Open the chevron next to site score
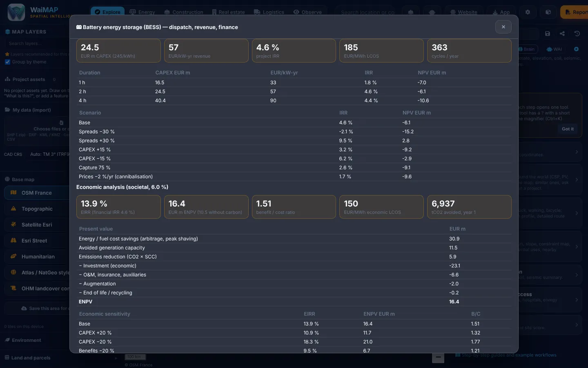Viewport: 588px width, 368px height. pos(577,325)
